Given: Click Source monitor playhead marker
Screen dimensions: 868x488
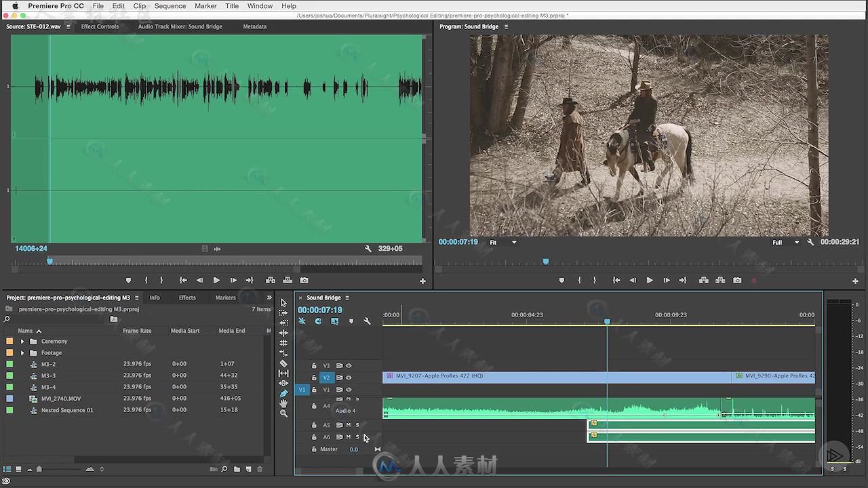Looking at the screenshot, I should point(50,261).
